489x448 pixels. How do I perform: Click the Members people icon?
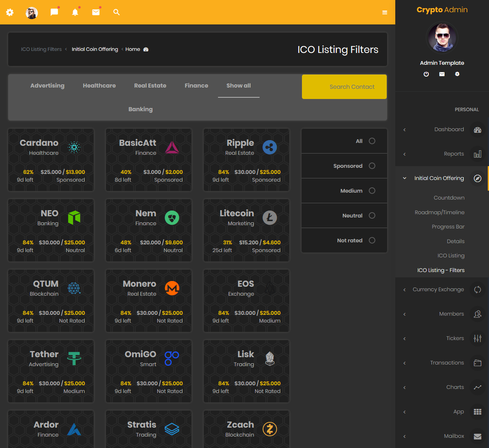coord(478,314)
